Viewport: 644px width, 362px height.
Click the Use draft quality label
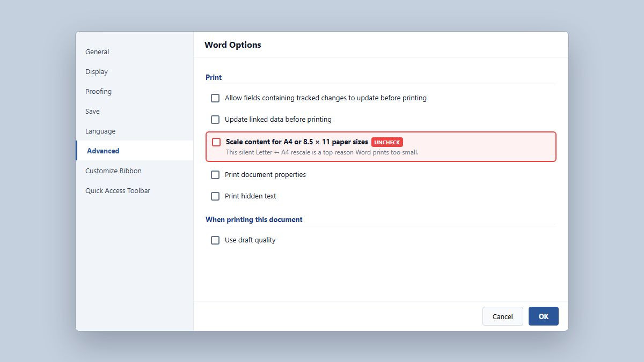coord(250,240)
